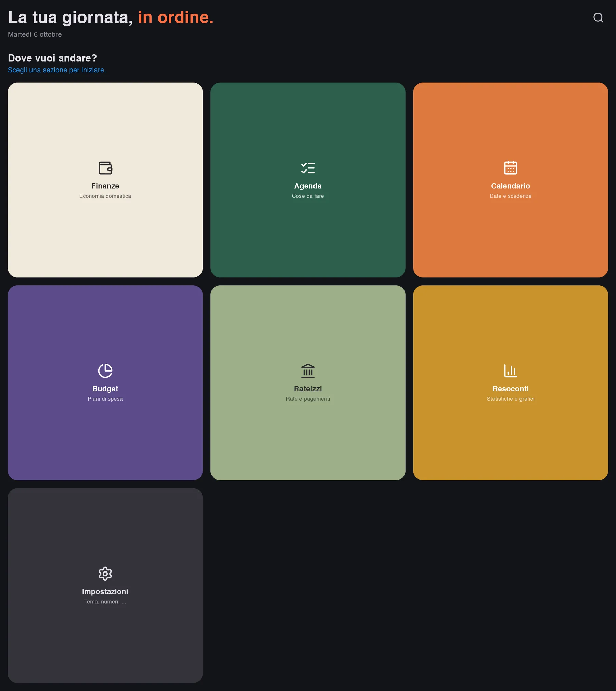Open Budget via its title
This screenshot has height=691, width=616.
click(x=105, y=389)
